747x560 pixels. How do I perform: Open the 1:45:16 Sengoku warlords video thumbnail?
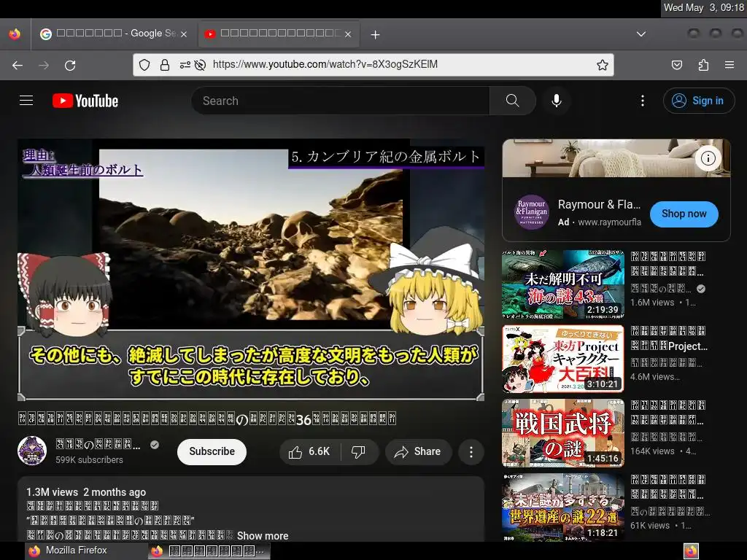point(562,433)
